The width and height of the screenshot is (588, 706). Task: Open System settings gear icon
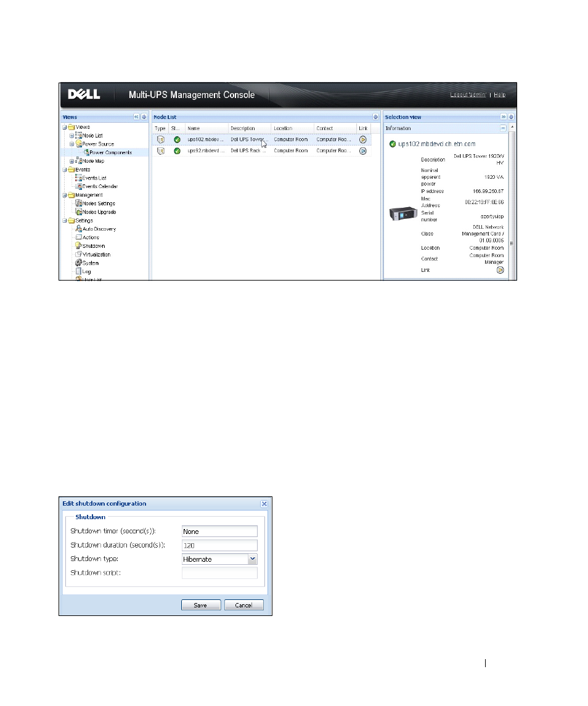[79, 263]
